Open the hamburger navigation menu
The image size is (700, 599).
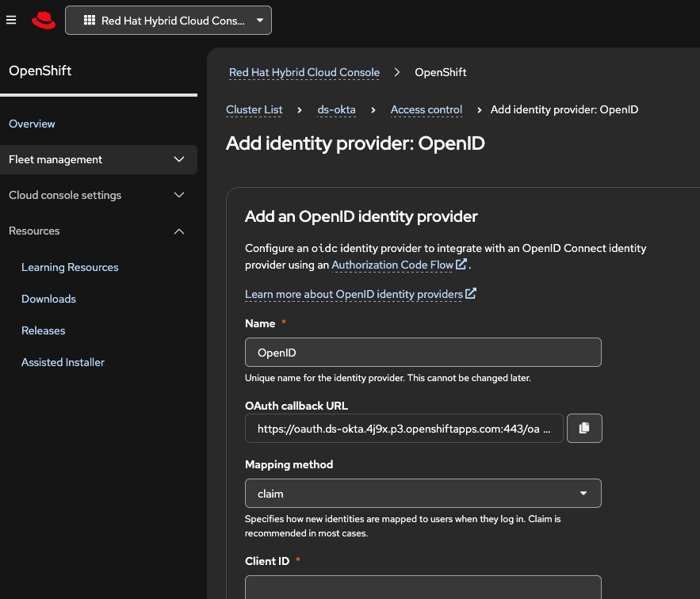point(11,20)
